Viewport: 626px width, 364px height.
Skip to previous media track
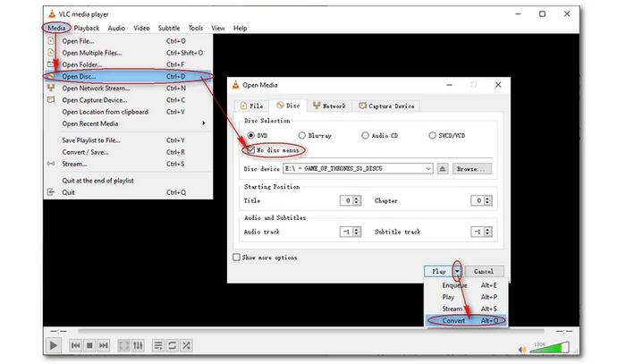[75, 345]
